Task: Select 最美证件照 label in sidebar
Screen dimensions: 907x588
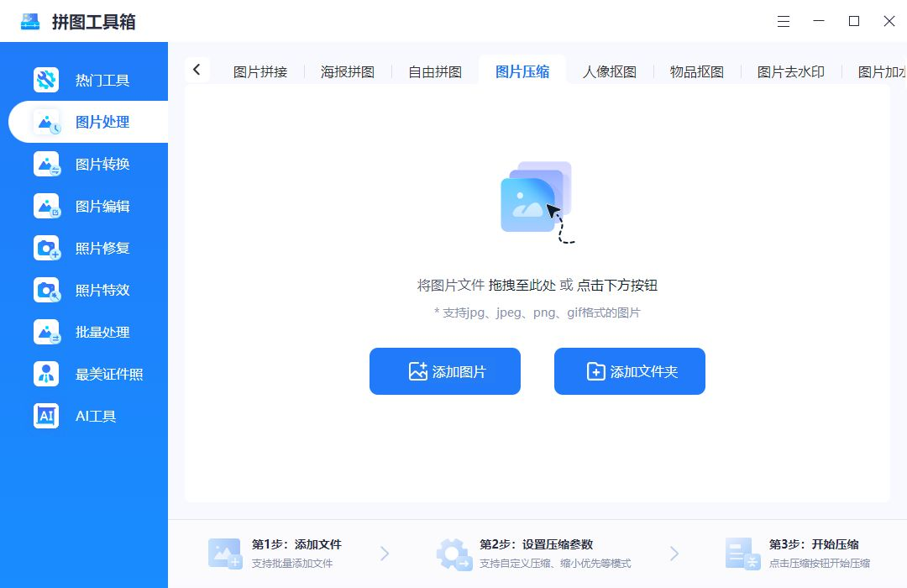Action: tap(109, 374)
